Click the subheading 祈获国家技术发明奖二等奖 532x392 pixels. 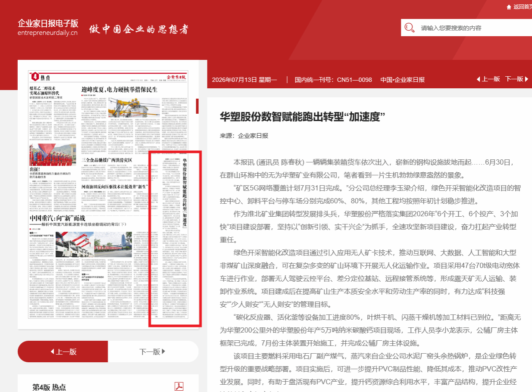click(x=45, y=98)
